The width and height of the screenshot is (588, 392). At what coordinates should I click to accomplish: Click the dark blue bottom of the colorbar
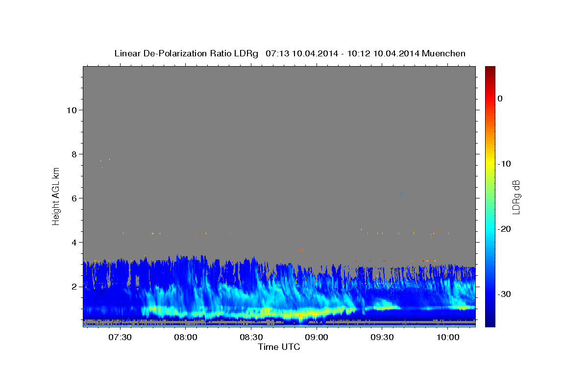pos(490,322)
